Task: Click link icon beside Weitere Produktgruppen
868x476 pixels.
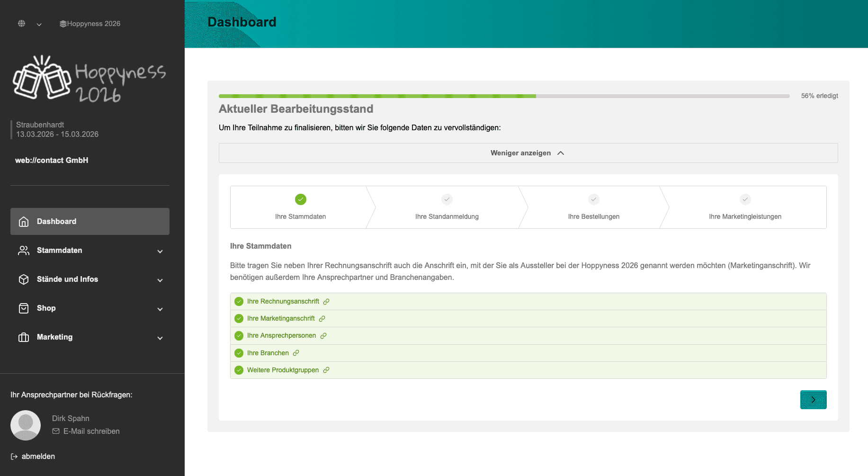Action: (326, 370)
